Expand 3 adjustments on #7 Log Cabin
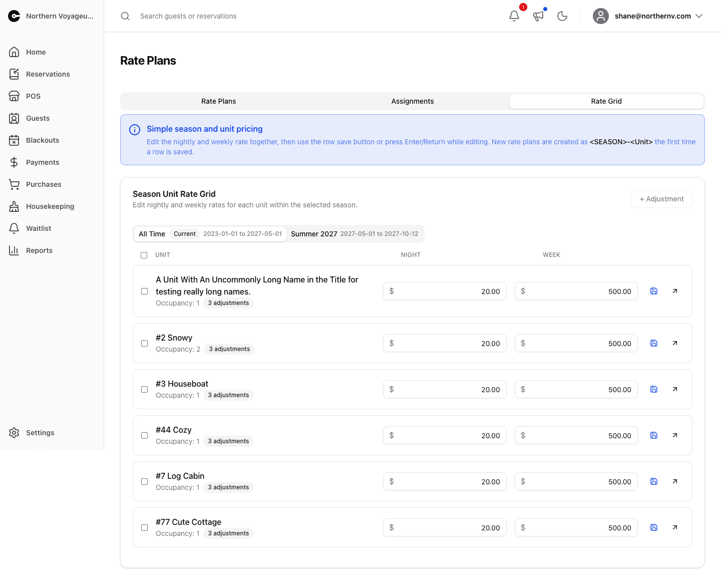721x588 pixels. pos(228,487)
